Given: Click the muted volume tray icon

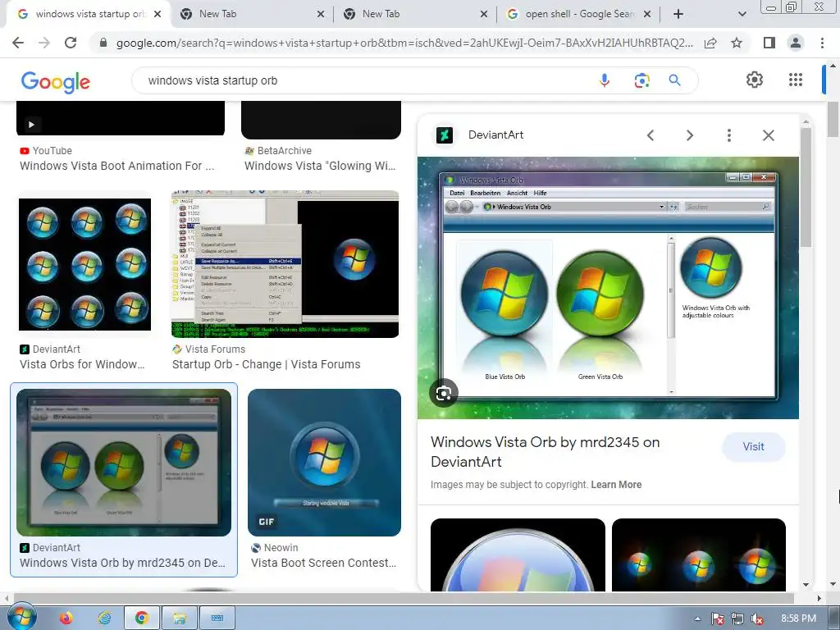Looking at the screenshot, I should point(756,619).
